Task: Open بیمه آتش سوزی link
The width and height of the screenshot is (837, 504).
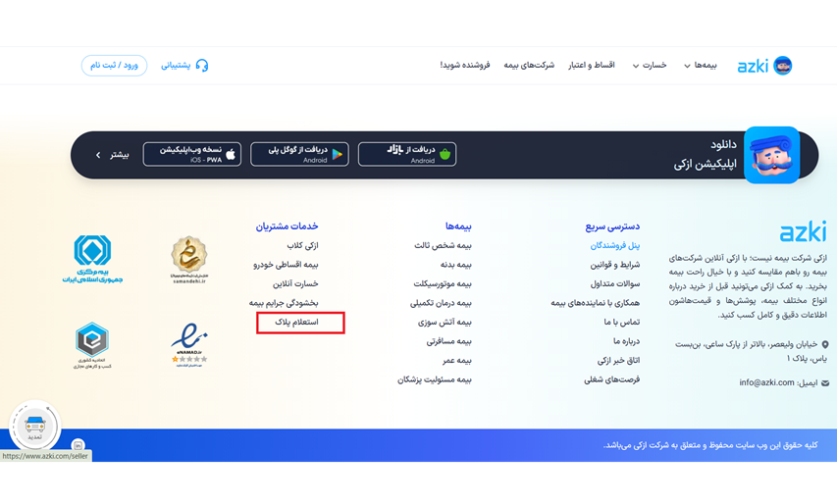Action: pyautogui.click(x=445, y=323)
